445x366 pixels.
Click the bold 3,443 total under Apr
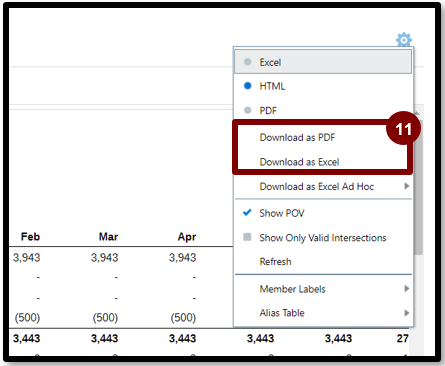point(183,338)
